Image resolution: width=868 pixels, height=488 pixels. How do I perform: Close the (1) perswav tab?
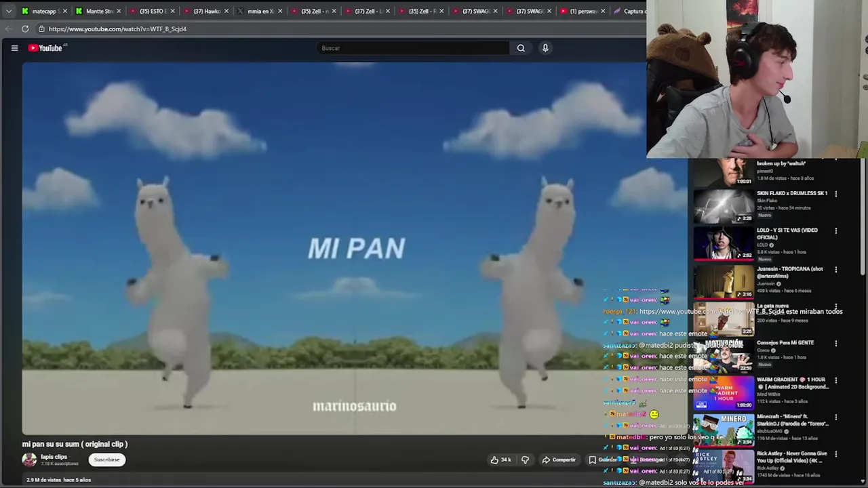coord(603,11)
